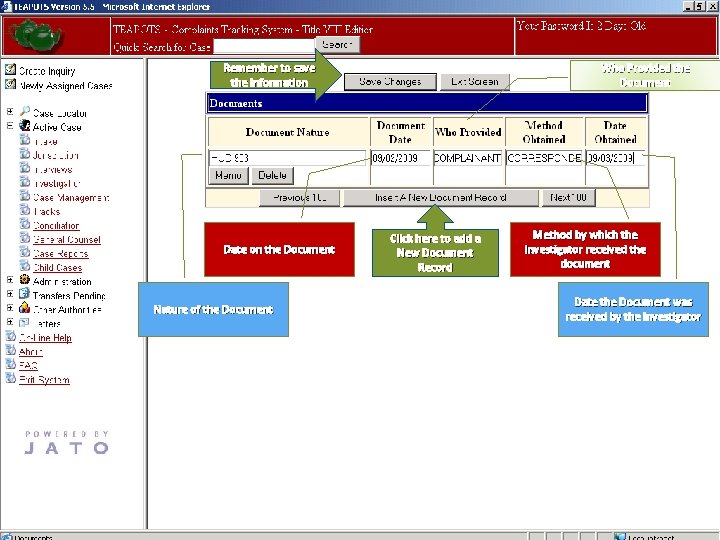Click the icon beside Jurisdiction

[x=25, y=154]
